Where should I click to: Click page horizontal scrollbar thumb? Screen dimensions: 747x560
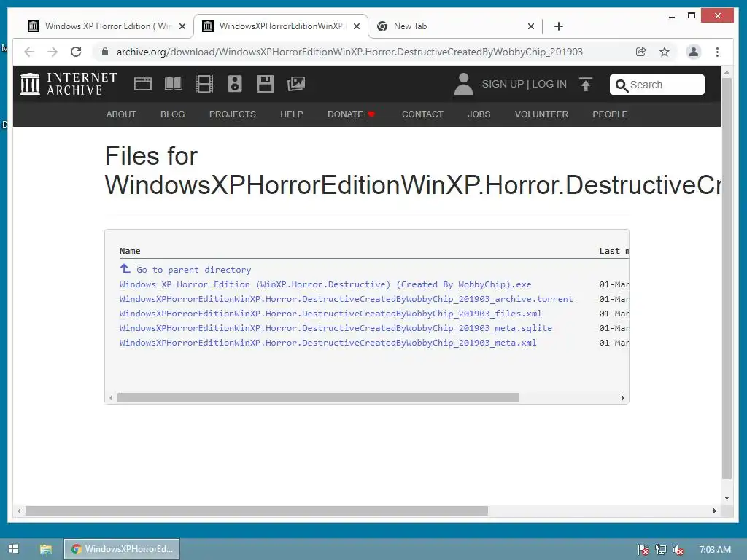click(x=257, y=510)
